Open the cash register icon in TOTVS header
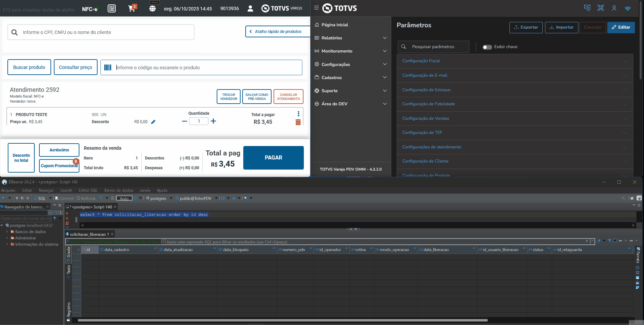 tap(587, 8)
